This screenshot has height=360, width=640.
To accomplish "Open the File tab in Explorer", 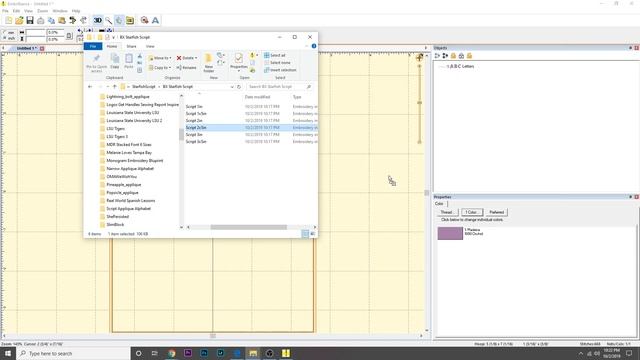I will point(93,46).
